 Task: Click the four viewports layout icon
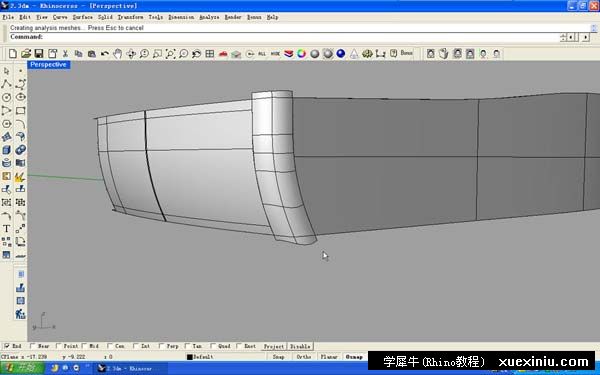(209, 54)
